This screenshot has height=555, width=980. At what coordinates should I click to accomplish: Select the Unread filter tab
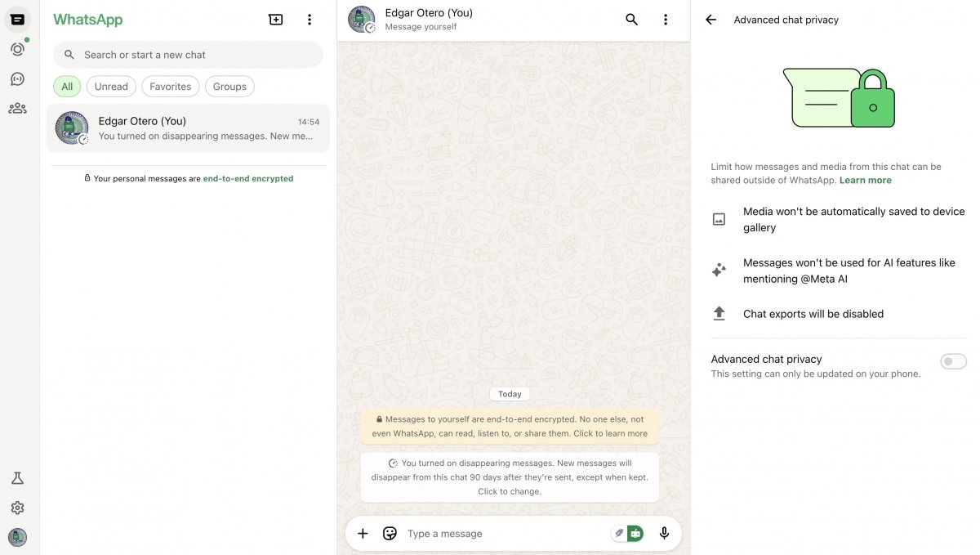111,87
